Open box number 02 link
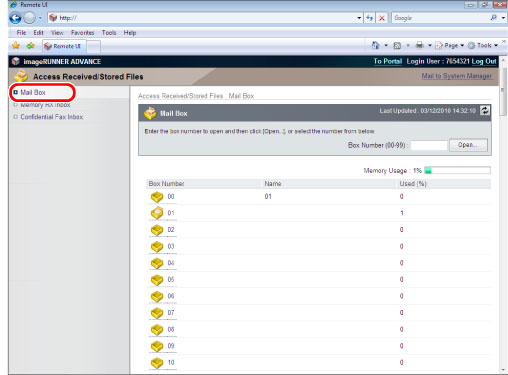 coord(171,230)
